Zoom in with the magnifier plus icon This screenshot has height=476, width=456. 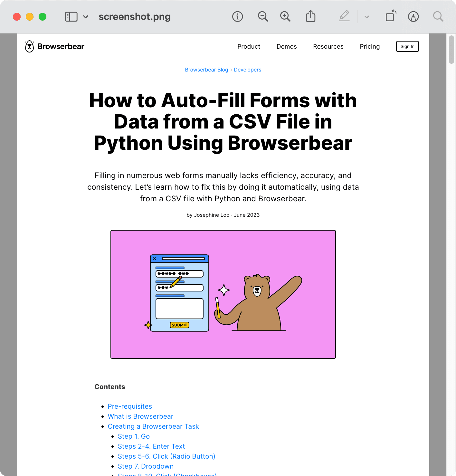coord(285,16)
